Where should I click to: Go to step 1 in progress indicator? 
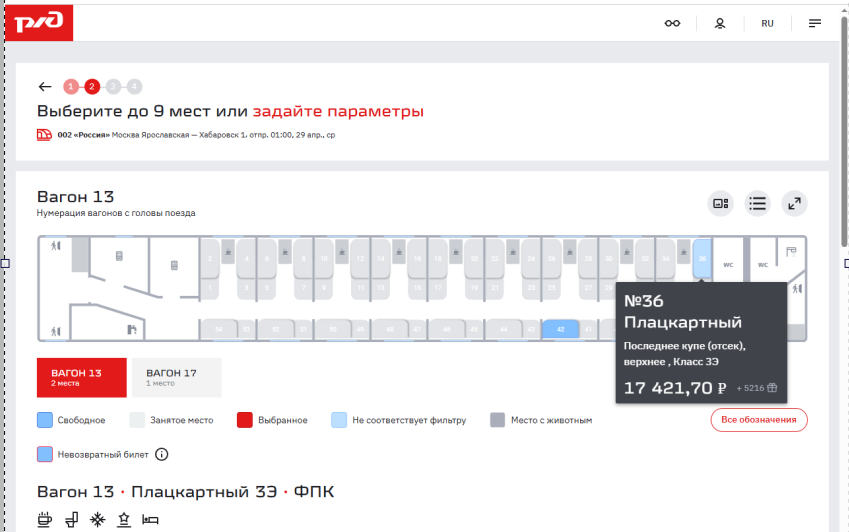(71, 87)
